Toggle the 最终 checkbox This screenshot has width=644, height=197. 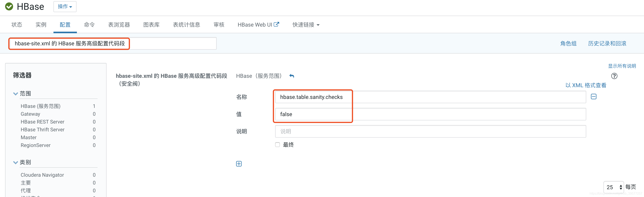[x=277, y=145]
